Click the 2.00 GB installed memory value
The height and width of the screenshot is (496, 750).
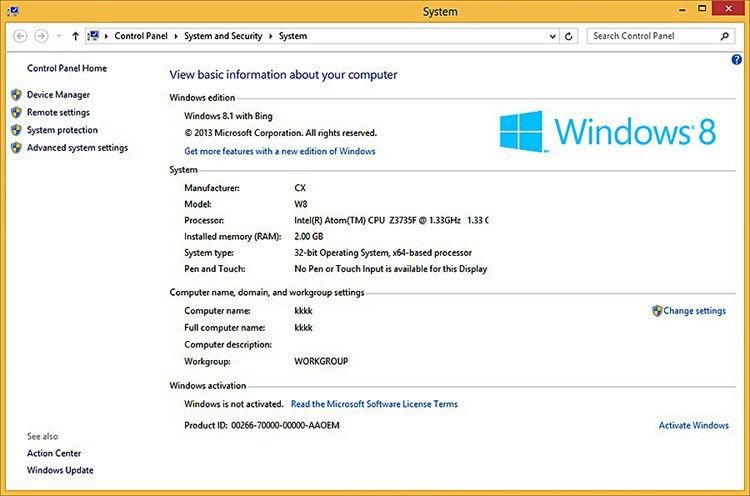(x=309, y=236)
